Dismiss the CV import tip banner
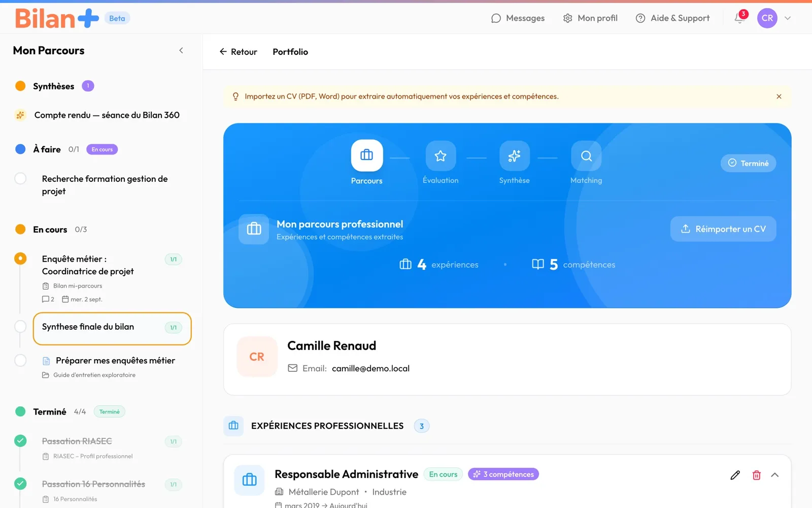 pos(779,97)
